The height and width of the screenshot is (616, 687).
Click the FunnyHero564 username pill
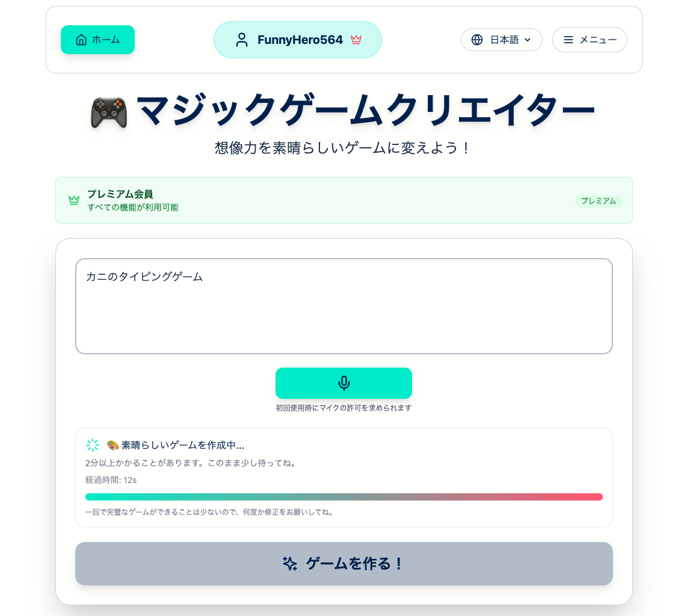tap(298, 40)
